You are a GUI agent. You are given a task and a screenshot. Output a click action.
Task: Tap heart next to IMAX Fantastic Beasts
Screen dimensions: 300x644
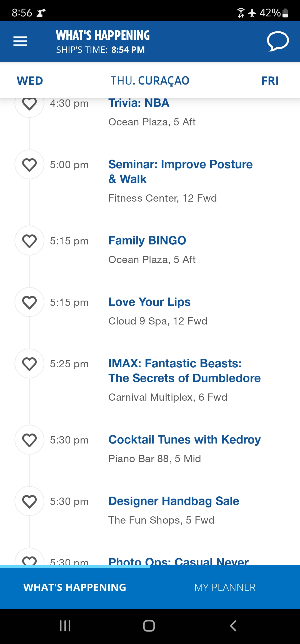tap(29, 364)
